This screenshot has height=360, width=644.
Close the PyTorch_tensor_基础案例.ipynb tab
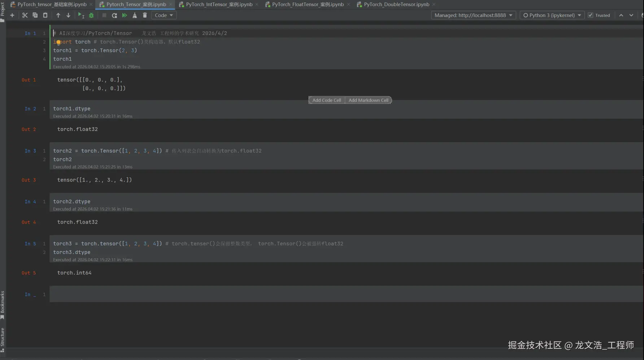pos(91,4)
